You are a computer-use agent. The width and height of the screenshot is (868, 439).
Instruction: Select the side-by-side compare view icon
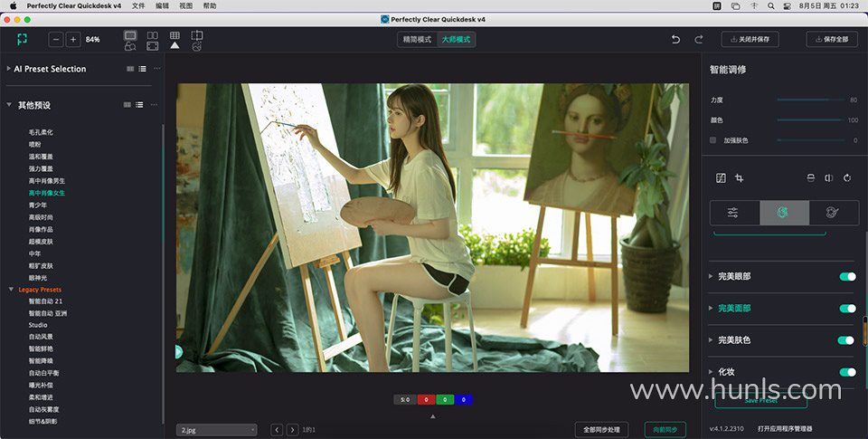152,35
